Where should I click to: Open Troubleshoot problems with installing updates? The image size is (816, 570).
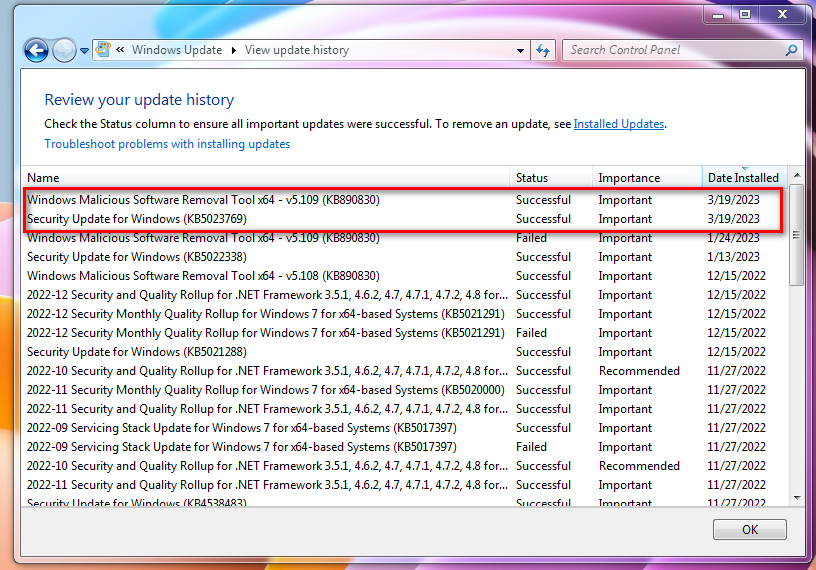[167, 144]
